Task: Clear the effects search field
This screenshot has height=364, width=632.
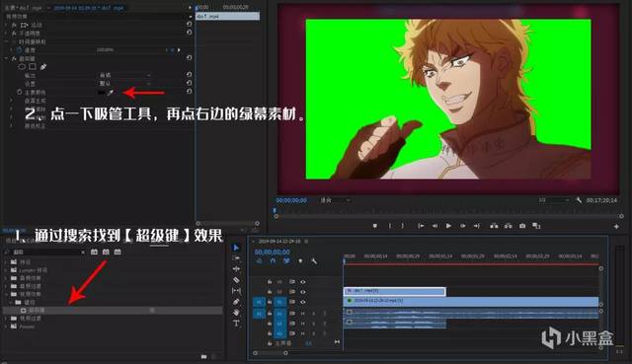Action: point(83,253)
